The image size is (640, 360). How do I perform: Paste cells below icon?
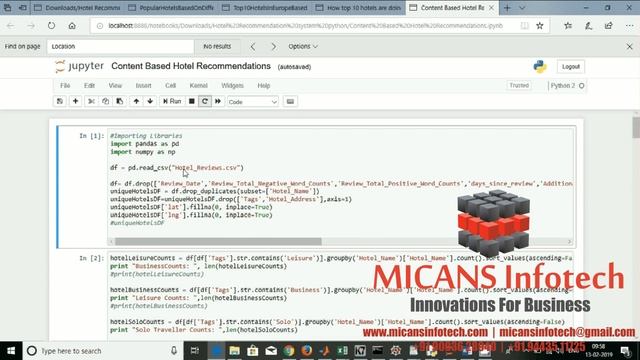coord(120,101)
